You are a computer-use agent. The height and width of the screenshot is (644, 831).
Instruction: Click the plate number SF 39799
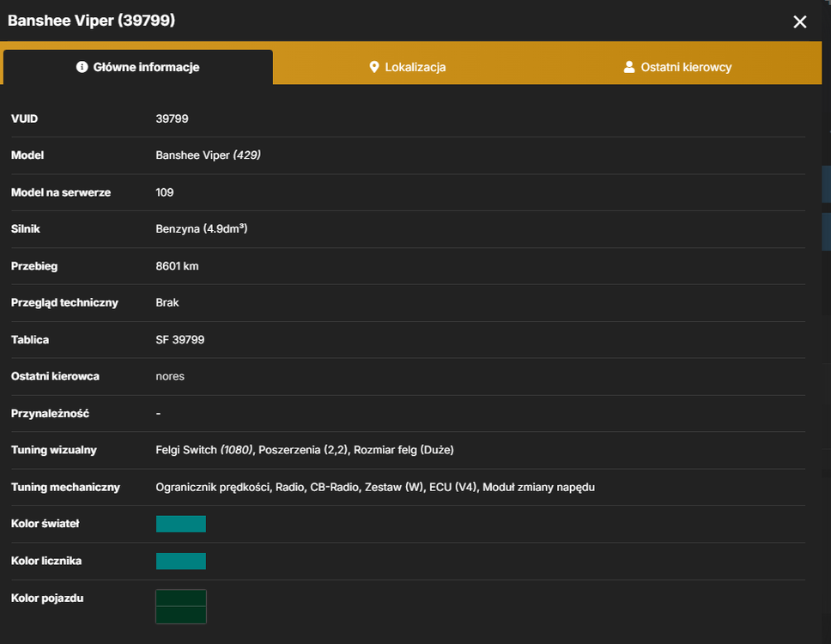pyautogui.click(x=180, y=340)
